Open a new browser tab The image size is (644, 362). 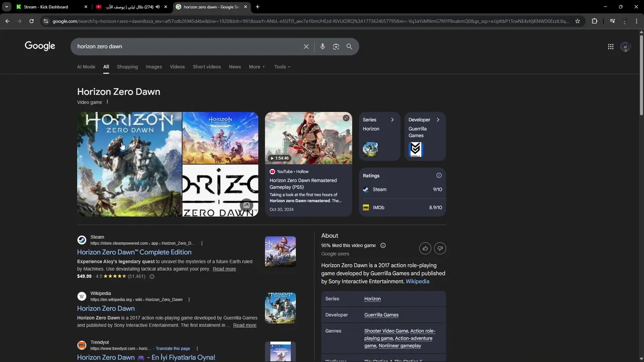(258, 7)
